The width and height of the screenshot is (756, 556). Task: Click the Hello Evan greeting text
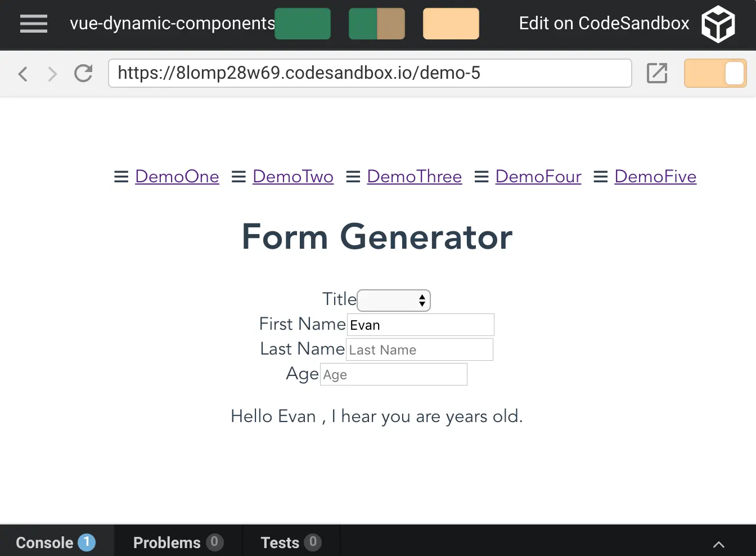click(377, 416)
